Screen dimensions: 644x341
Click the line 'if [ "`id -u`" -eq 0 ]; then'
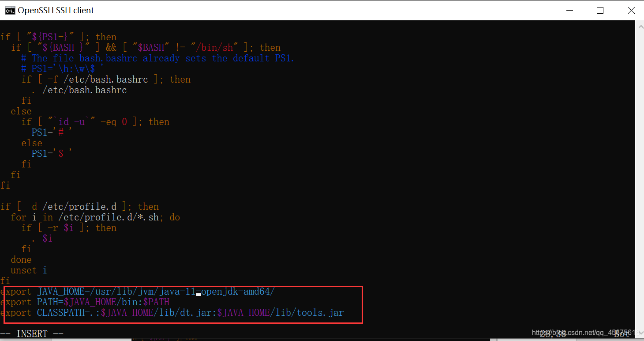(x=95, y=122)
